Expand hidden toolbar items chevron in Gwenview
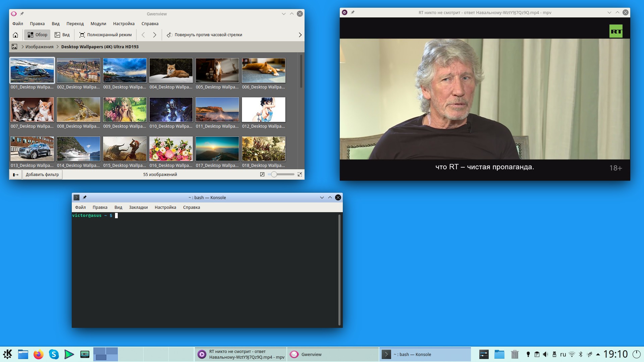This screenshot has width=644, height=362. [300, 35]
